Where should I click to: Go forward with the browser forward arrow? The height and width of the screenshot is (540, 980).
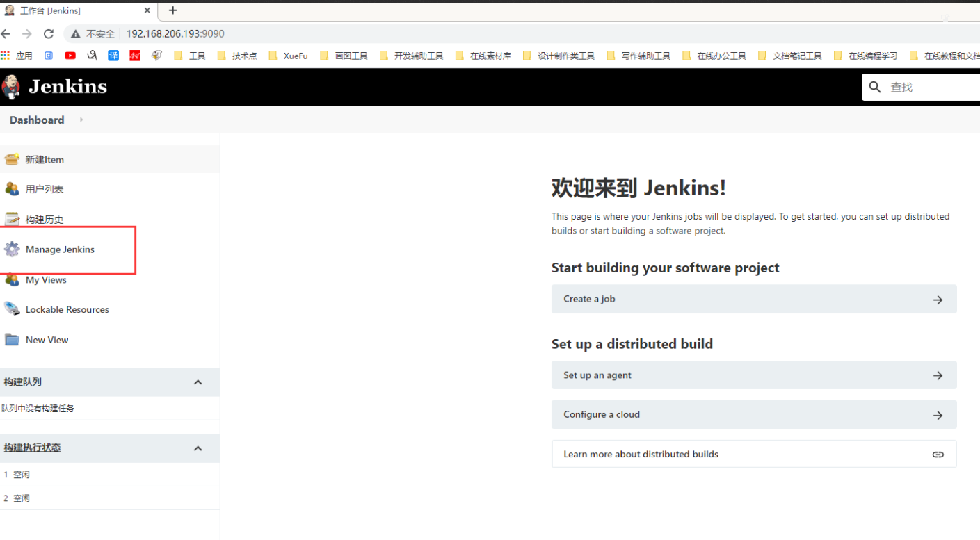coord(27,33)
